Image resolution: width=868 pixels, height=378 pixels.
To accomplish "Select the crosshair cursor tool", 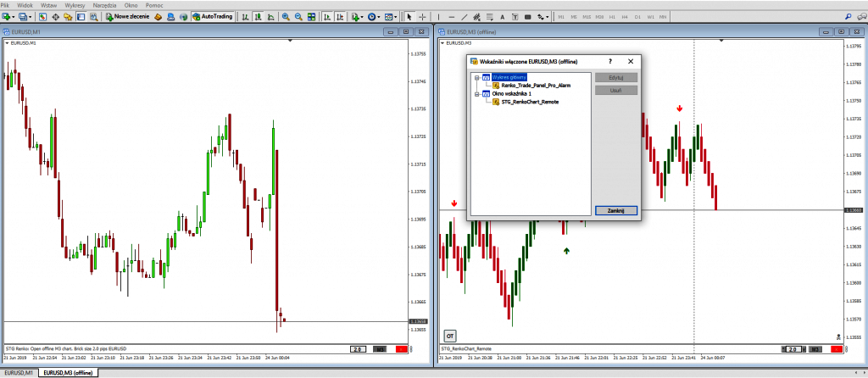I will 421,17.
